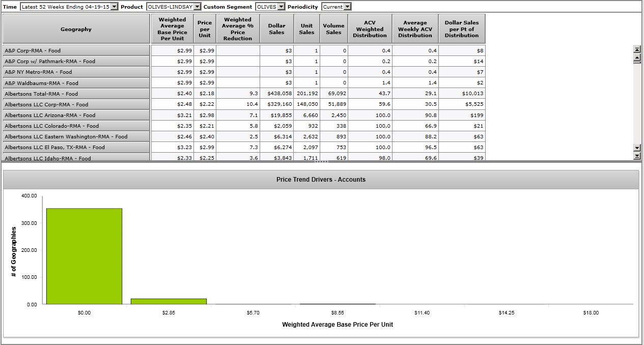This screenshot has height=345, width=644.
Task: Click the Price per Unit column header
Action: [205, 29]
